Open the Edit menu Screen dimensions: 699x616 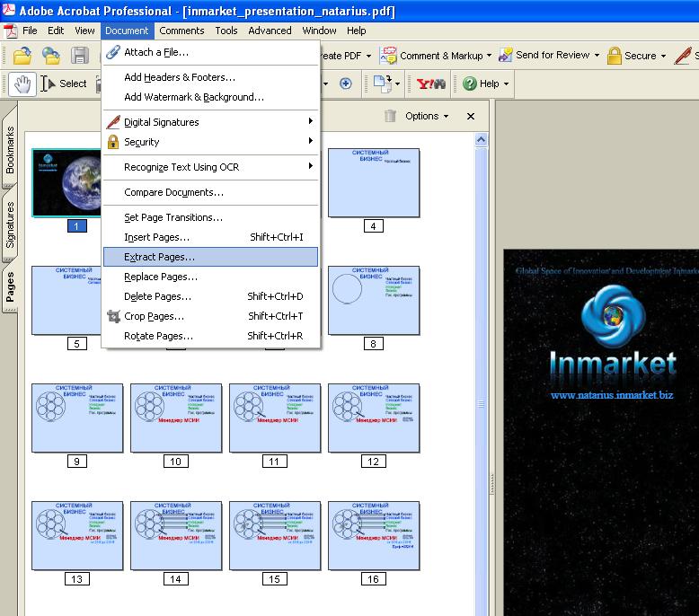point(56,31)
